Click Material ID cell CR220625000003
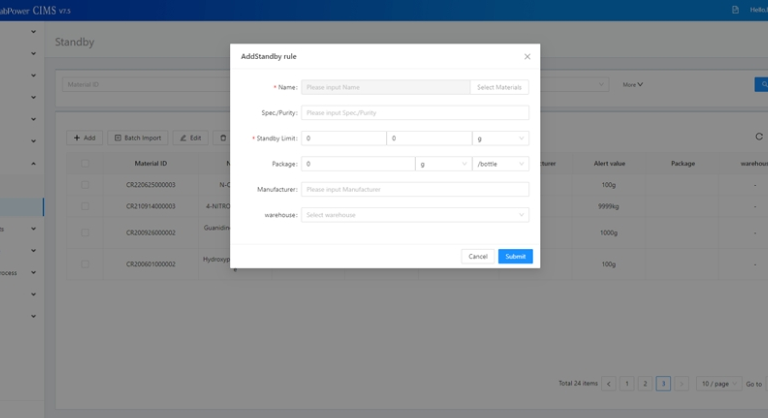 click(150, 185)
